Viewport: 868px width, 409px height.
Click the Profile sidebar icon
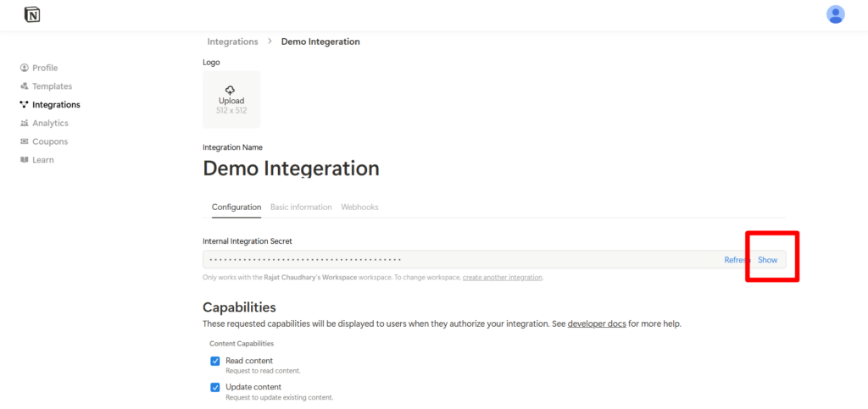click(x=25, y=68)
